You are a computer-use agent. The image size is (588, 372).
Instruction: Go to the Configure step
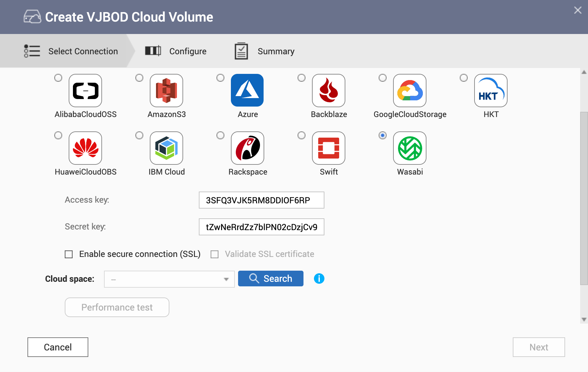coord(176,51)
